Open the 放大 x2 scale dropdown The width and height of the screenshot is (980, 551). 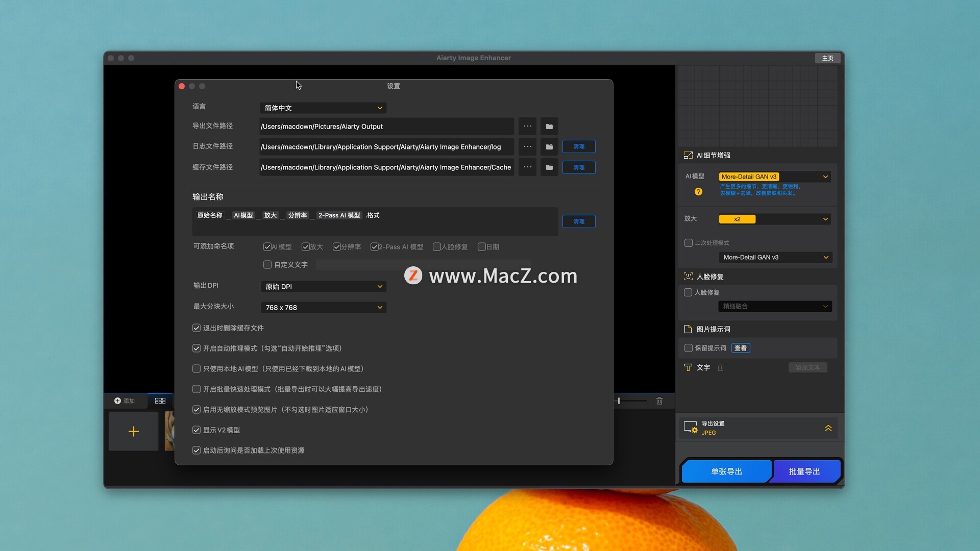pyautogui.click(x=774, y=219)
